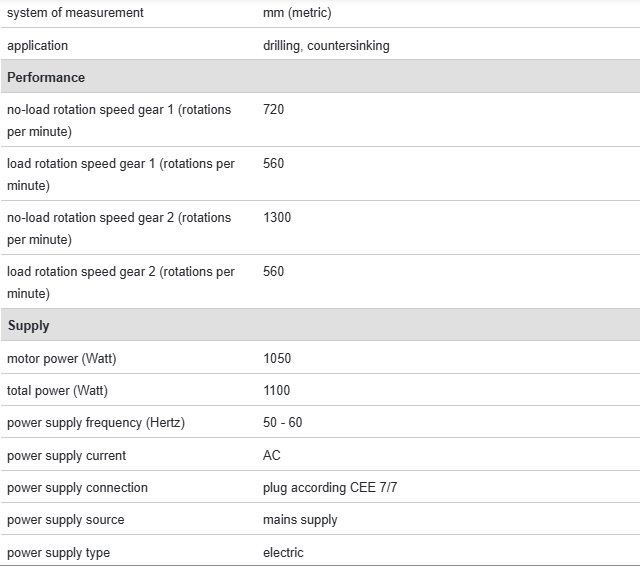Click the 'AC' power supply current value
The height and width of the screenshot is (566, 640).
(x=272, y=455)
